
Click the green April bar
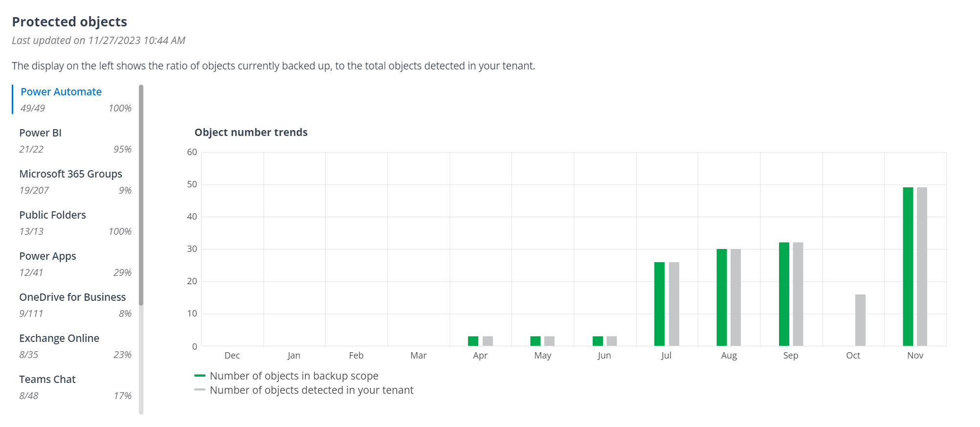click(x=473, y=341)
